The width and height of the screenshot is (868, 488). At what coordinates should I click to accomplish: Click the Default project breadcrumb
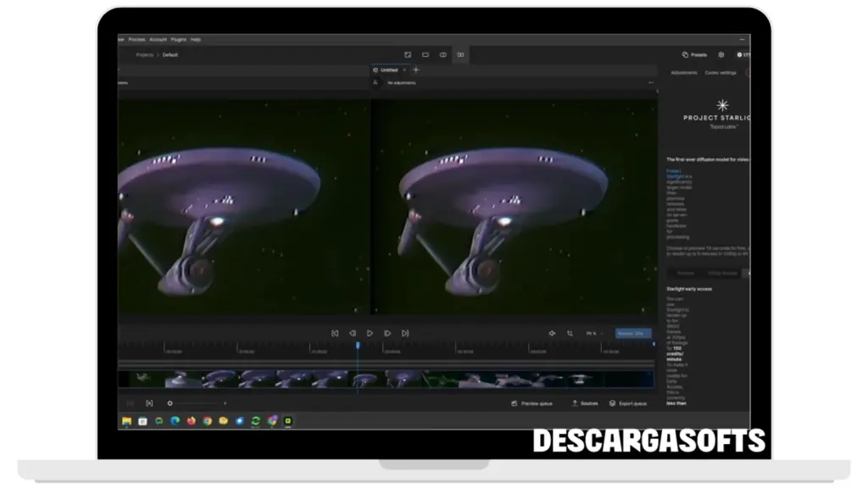click(170, 55)
